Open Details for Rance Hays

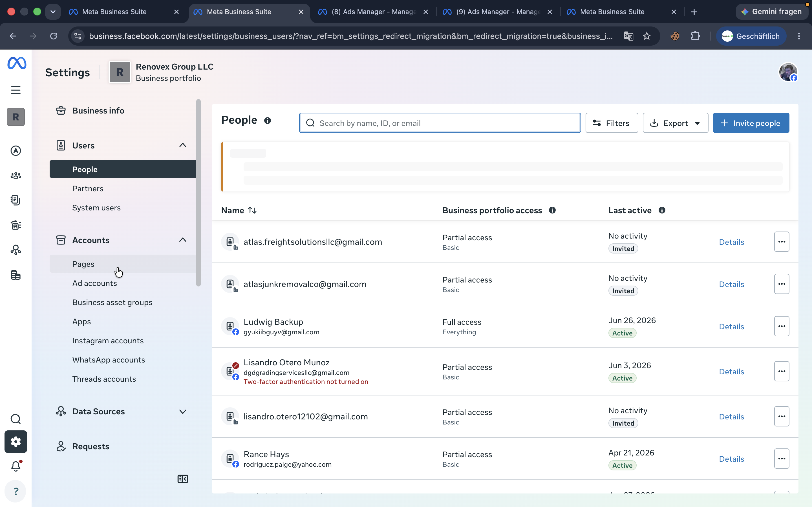click(731, 459)
